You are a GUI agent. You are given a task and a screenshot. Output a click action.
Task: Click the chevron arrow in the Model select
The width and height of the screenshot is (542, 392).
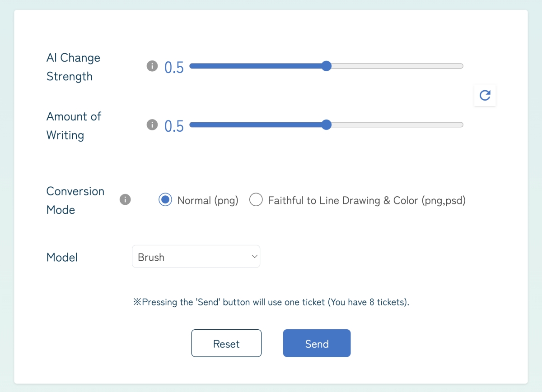254,257
